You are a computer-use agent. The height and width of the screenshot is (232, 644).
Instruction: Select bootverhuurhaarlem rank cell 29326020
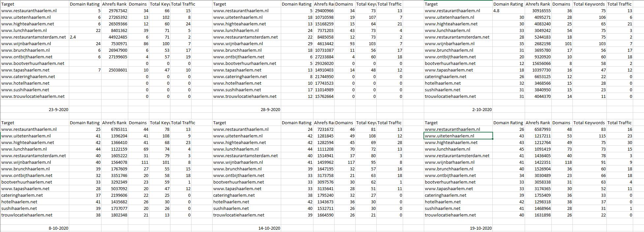(324, 63)
